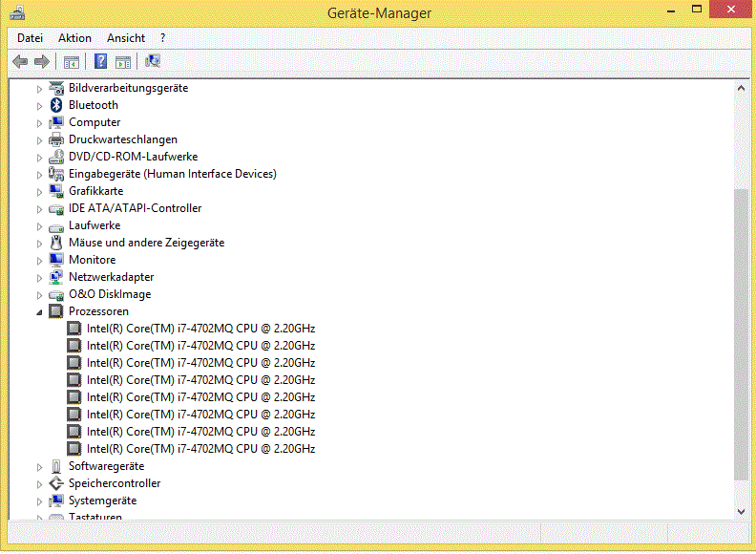This screenshot has height=554, width=756.
Task: Select the first Intel Core i7-4702MQ entry
Action: pyautogui.click(x=200, y=329)
